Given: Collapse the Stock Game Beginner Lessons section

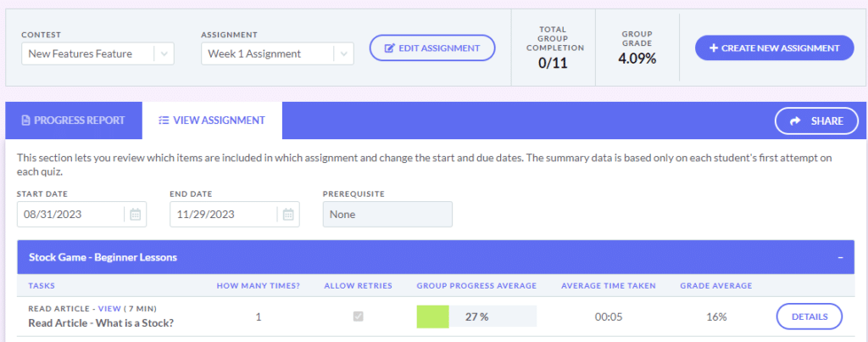Looking at the screenshot, I should pyautogui.click(x=840, y=257).
